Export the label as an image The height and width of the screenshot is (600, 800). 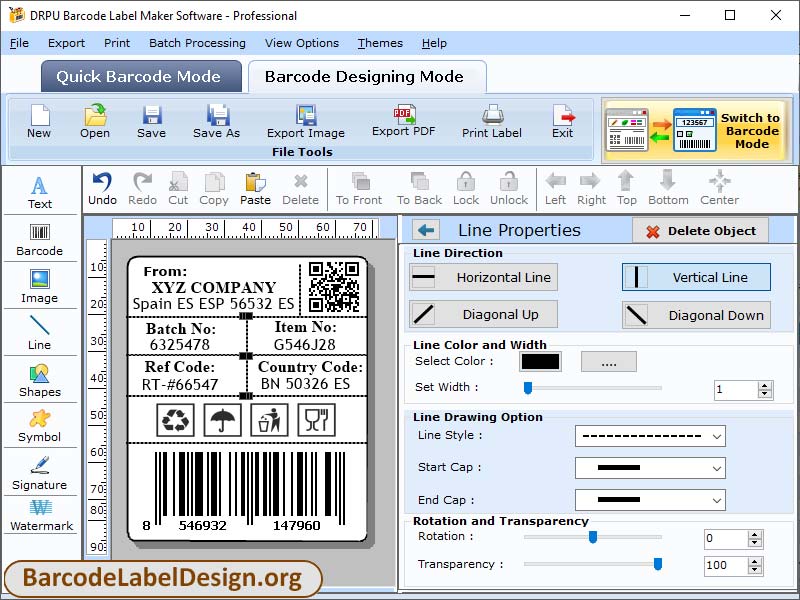(306, 121)
